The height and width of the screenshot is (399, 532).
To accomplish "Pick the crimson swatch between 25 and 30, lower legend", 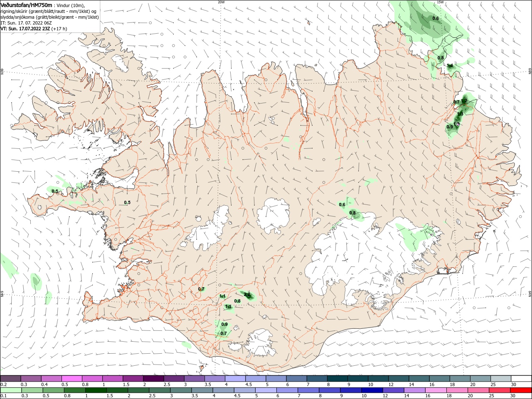I will [500, 390].
